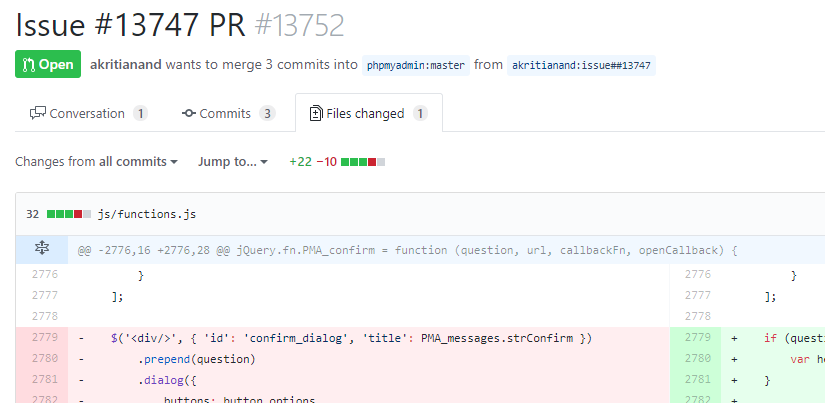
Task: Click the −10 deletions count
Action: (x=326, y=162)
